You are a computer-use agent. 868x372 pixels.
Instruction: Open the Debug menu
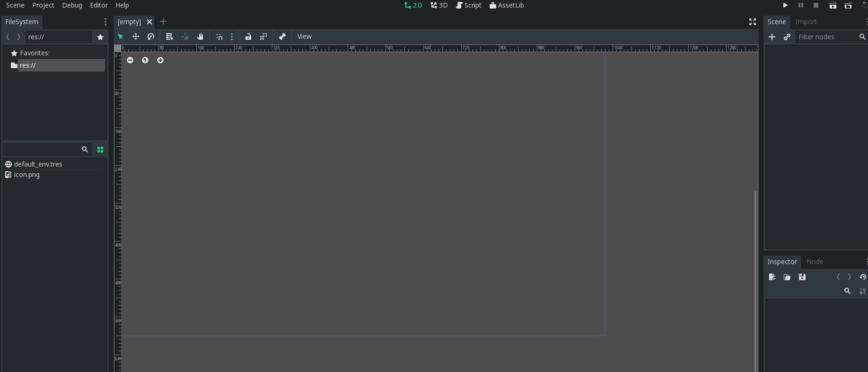(x=72, y=5)
